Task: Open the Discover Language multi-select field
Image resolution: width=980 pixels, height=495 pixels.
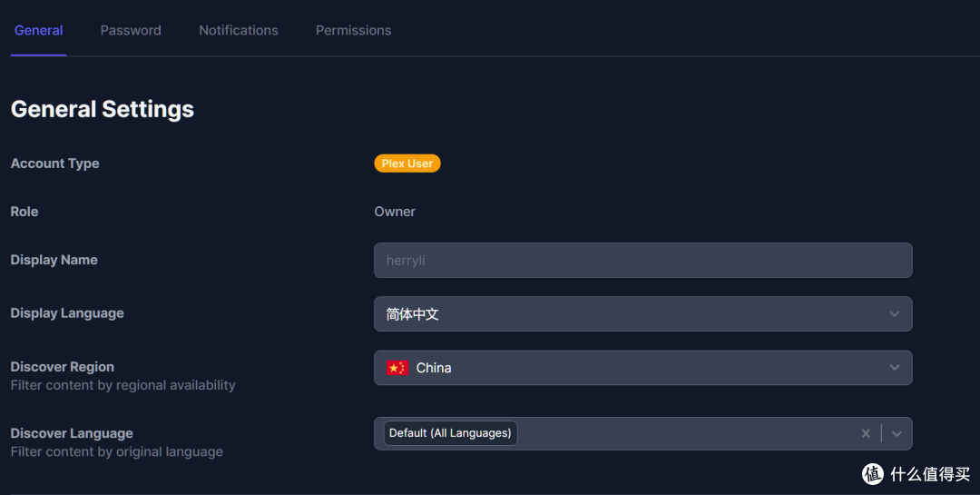Action: click(681, 434)
